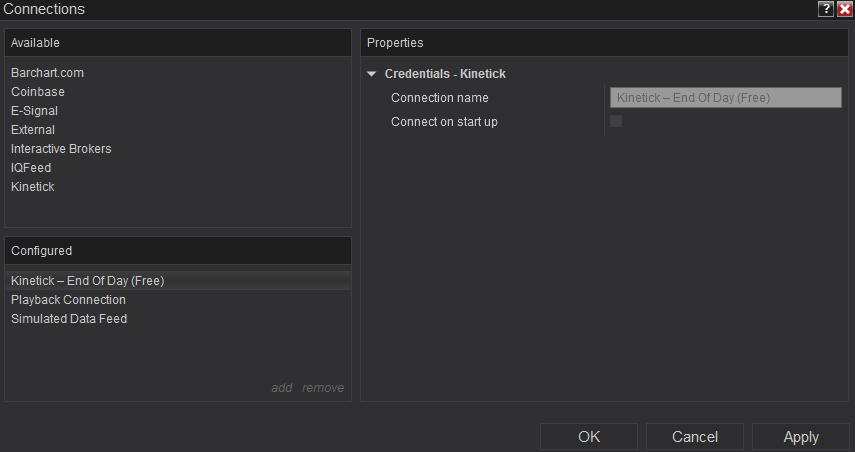Select Simulated Data Feed in the Configured list

tap(178, 319)
